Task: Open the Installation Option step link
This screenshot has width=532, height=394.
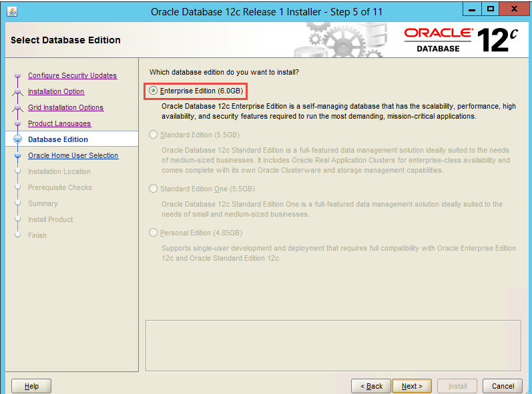Action: pyautogui.click(x=56, y=91)
